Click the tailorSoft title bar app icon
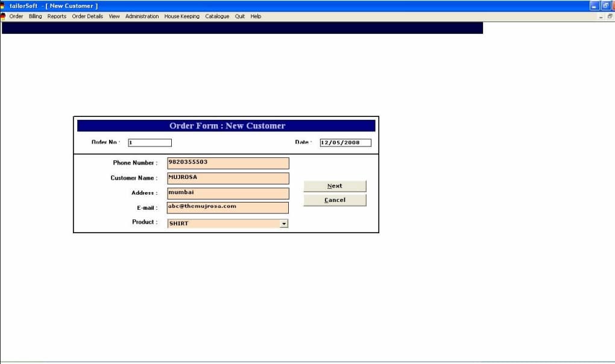 pos(3,5)
